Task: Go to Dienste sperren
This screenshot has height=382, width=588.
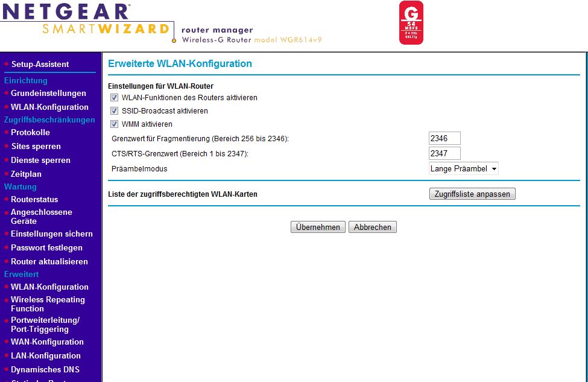Action: coord(40,161)
